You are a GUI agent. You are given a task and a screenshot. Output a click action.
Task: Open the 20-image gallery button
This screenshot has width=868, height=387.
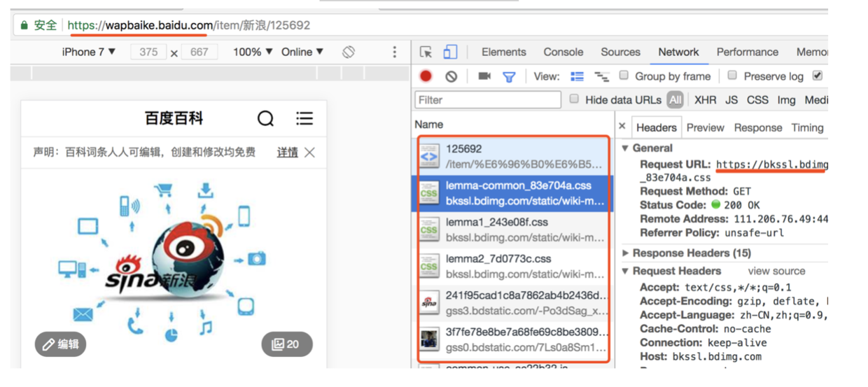[x=287, y=344]
